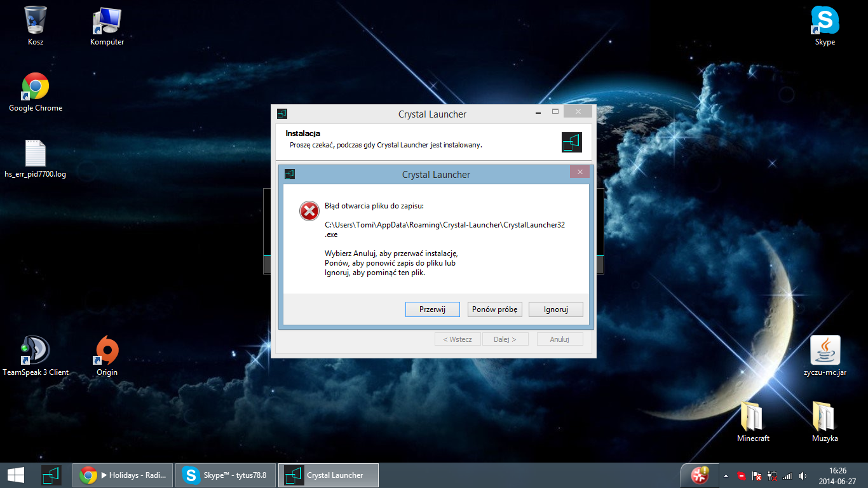Switch to Skype tytus78.8 taskbar window
The image size is (868, 488).
(226, 475)
